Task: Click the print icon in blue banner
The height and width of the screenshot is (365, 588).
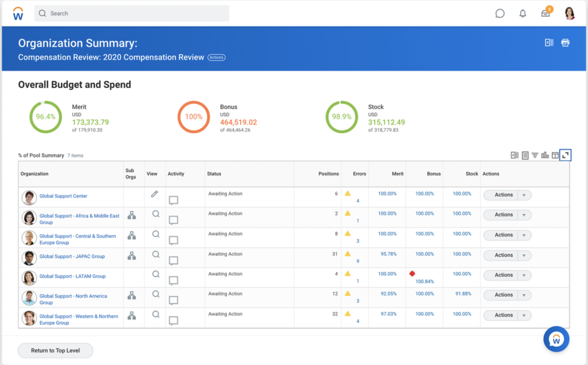Action: [565, 42]
